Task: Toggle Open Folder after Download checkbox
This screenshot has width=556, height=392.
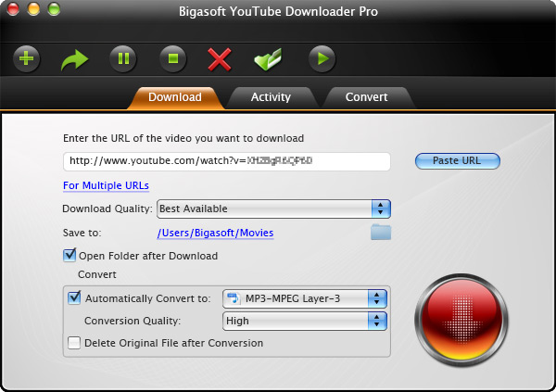Action: coord(69,255)
